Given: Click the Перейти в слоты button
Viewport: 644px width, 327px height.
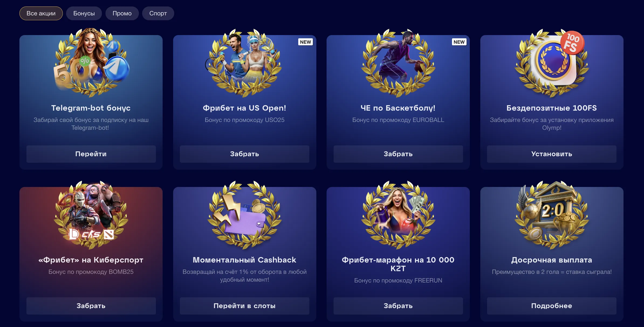Looking at the screenshot, I should pos(244,306).
